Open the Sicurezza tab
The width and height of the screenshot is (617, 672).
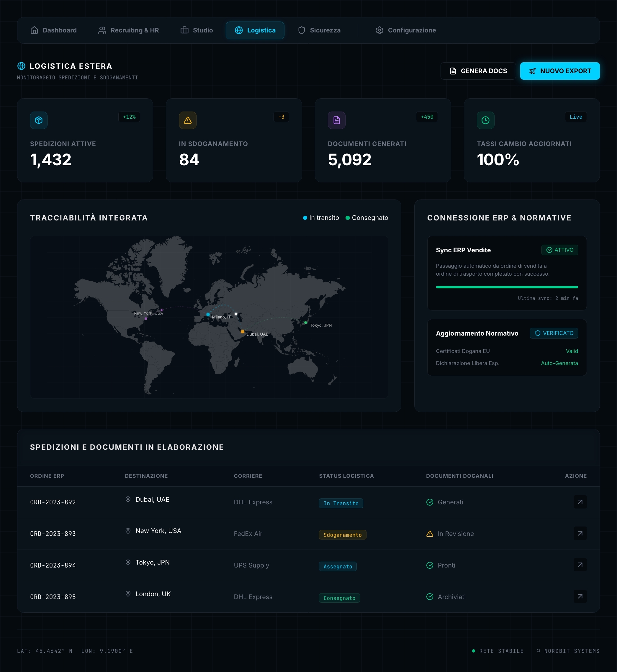tap(319, 30)
